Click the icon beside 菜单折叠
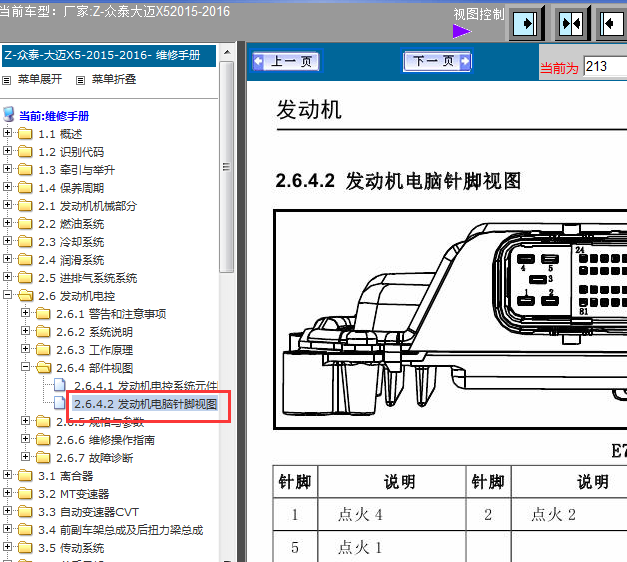Screen dimensions: 627x562 click(x=80, y=80)
